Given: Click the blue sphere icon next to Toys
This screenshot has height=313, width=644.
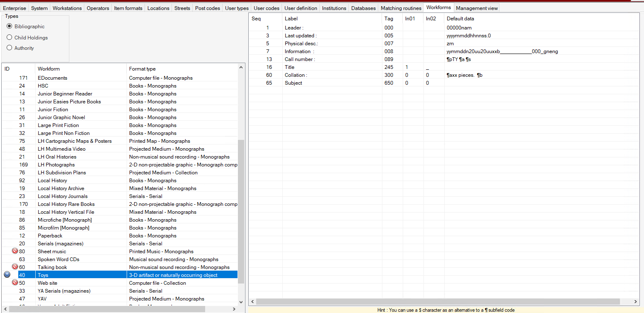Looking at the screenshot, I should point(7,274).
